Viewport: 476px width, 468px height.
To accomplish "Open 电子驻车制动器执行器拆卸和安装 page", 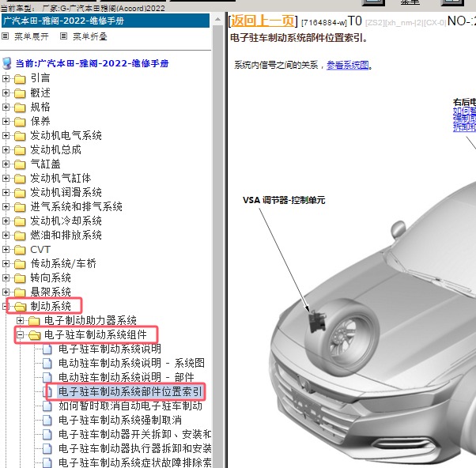I will point(134,449).
